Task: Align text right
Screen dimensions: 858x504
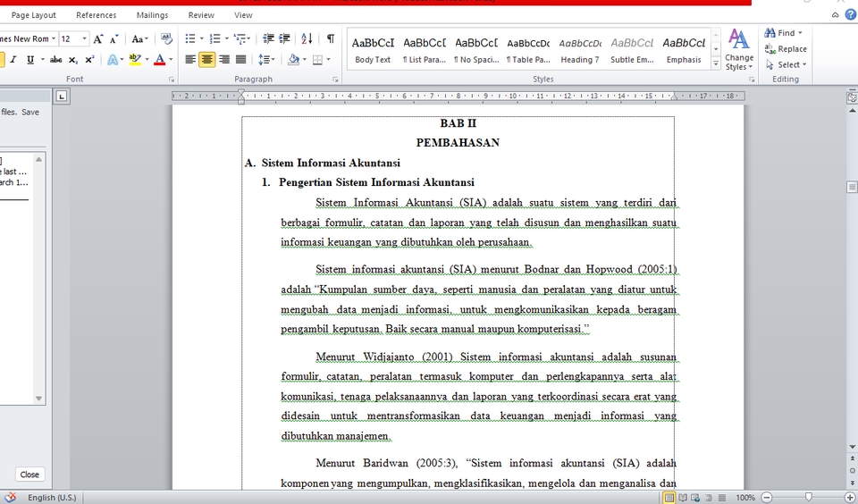Action: click(x=223, y=60)
